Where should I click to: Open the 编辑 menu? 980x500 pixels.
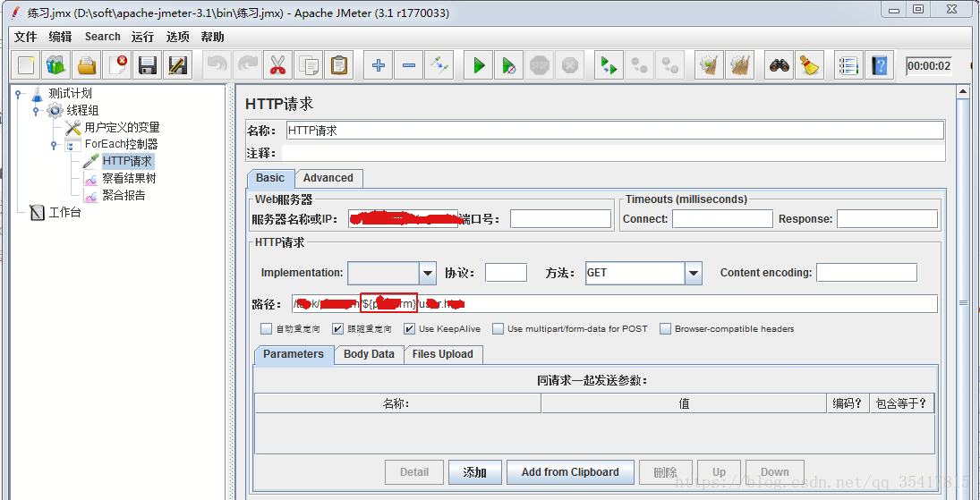coord(60,37)
